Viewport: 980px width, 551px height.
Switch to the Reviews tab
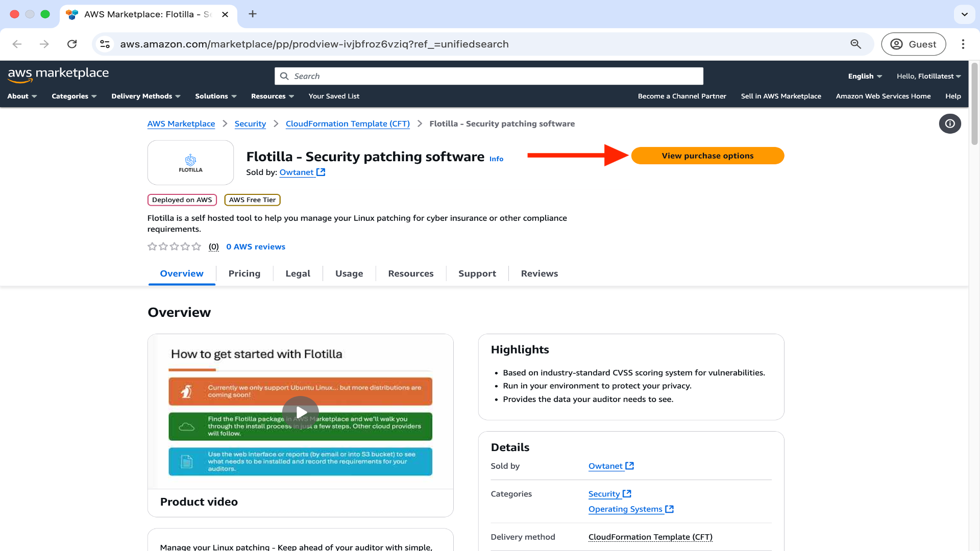click(539, 273)
